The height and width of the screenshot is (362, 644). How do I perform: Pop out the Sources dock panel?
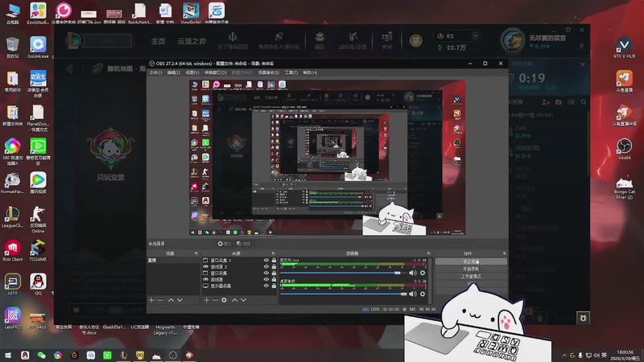point(273,253)
